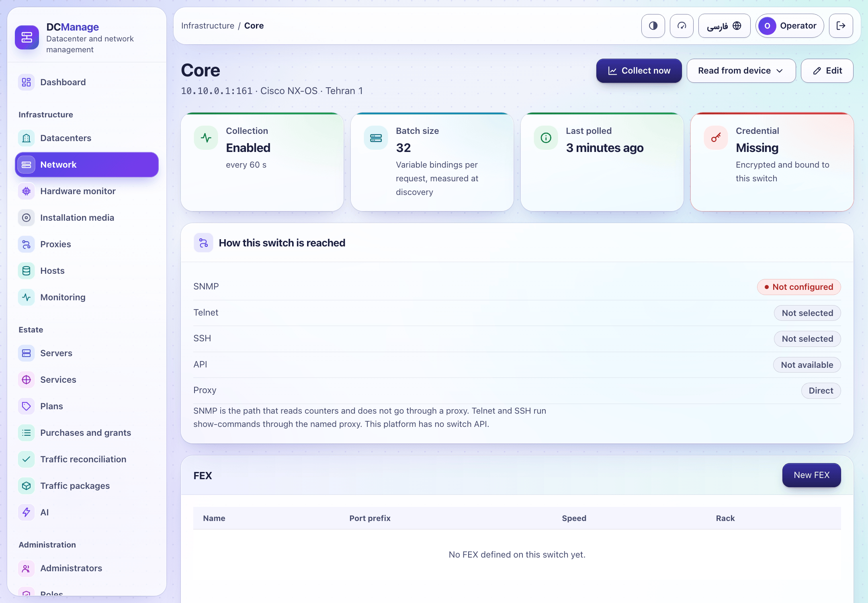This screenshot has height=603, width=868.
Task: Click the refresh icon in top bar
Action: pos(682,26)
